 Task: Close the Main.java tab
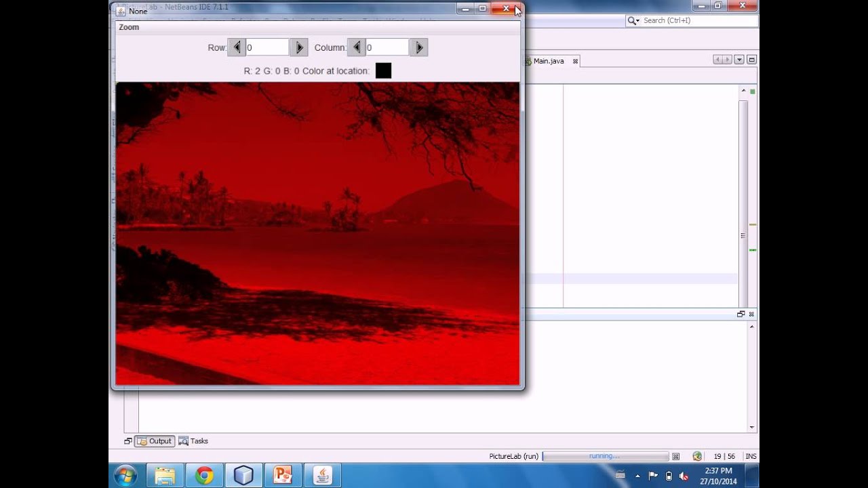(x=575, y=61)
